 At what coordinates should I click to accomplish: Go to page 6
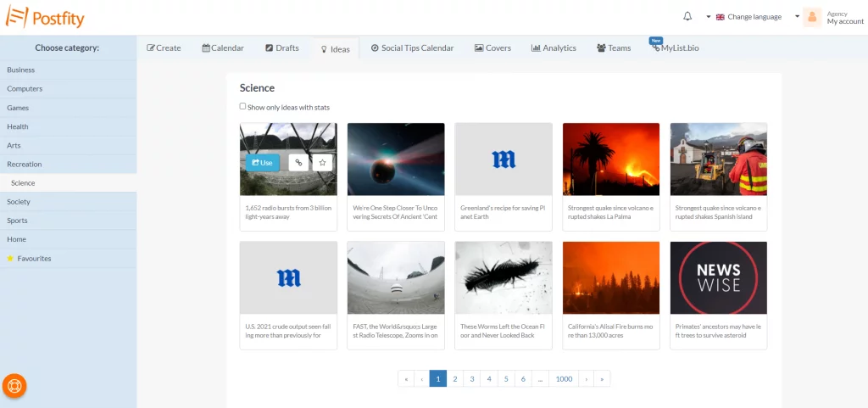click(x=524, y=378)
